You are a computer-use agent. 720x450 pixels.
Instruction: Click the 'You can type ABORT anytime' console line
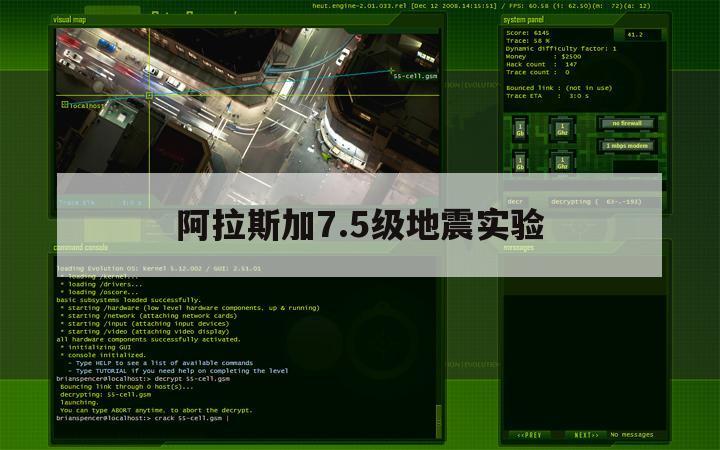(x=156, y=411)
